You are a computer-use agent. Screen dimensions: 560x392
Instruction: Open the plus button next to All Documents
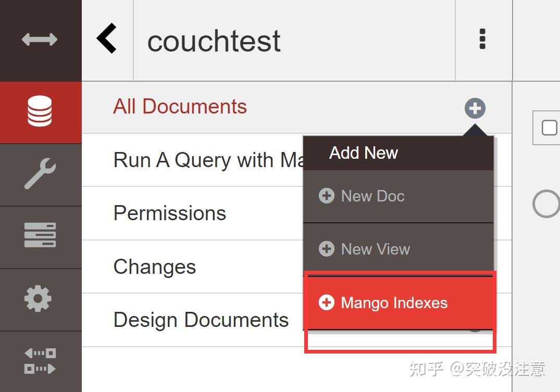(x=475, y=108)
